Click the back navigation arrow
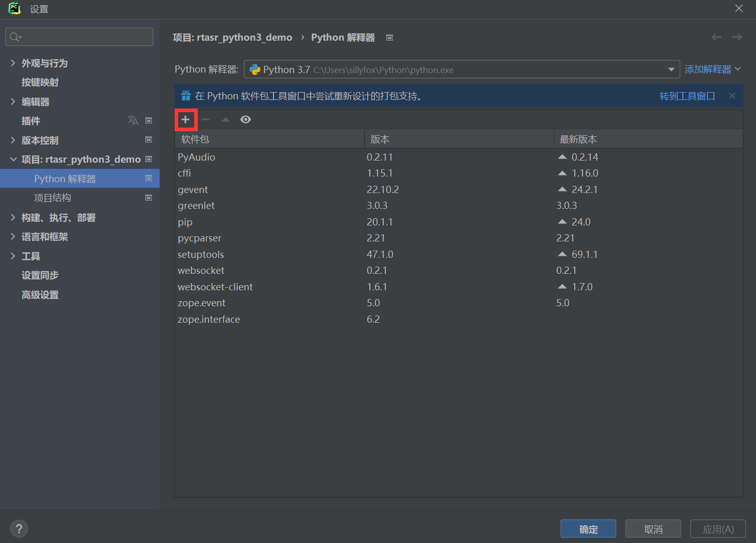 click(x=716, y=37)
